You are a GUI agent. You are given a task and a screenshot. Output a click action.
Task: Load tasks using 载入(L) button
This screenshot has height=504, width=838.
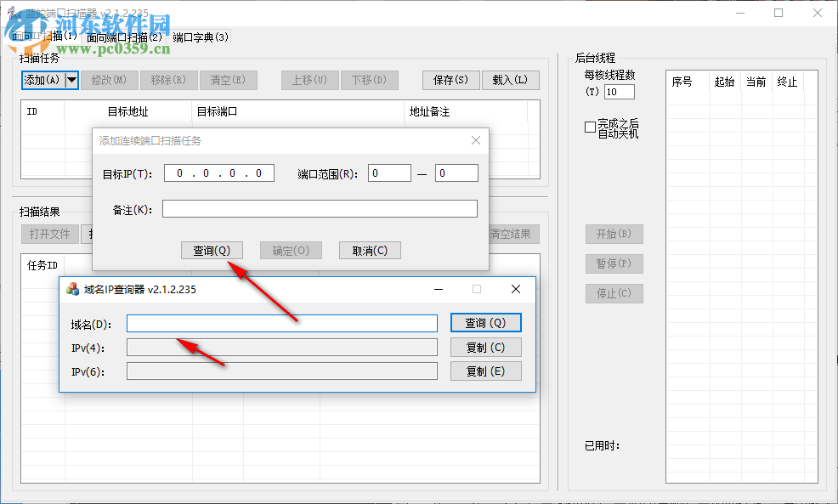pos(511,80)
